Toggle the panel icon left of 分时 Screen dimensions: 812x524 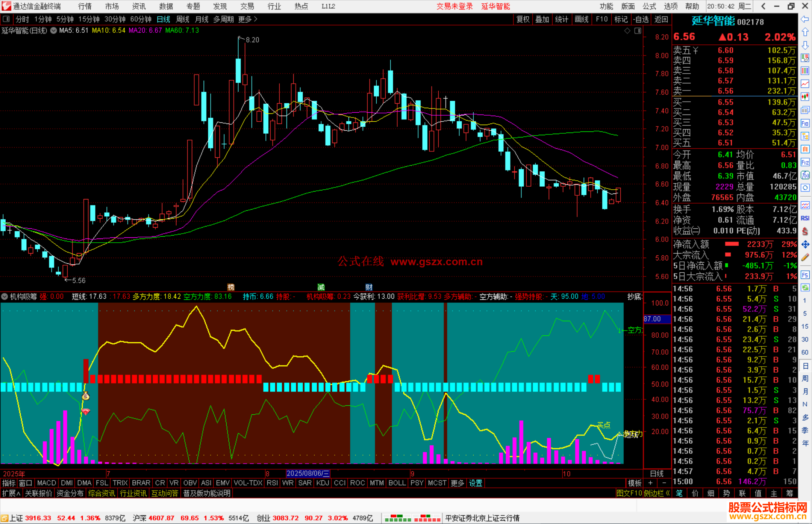(6, 19)
